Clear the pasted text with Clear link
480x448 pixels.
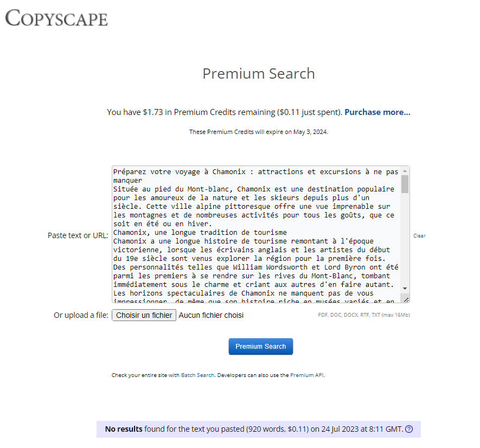pos(419,236)
